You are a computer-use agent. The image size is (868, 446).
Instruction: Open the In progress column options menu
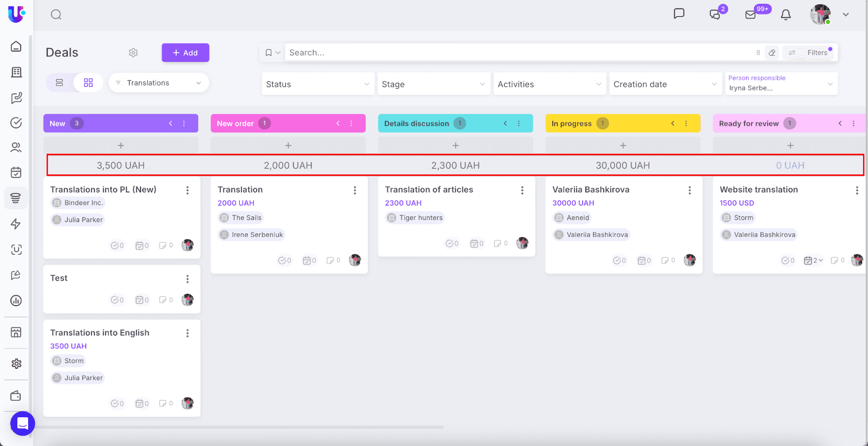point(686,124)
